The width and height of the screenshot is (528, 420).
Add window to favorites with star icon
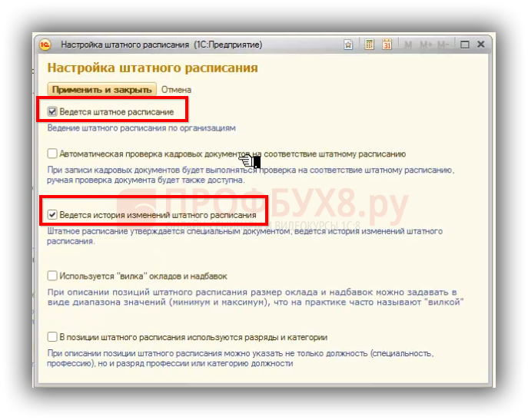pyautogui.click(x=348, y=45)
